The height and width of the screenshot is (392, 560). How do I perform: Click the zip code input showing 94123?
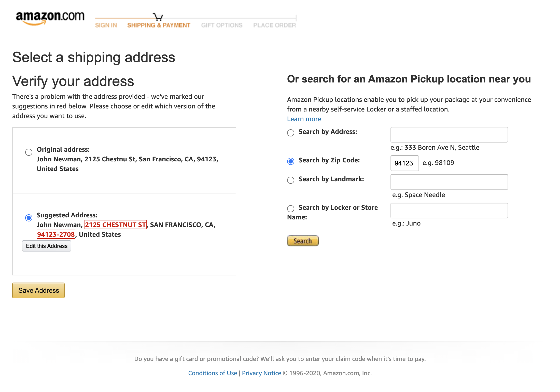pyautogui.click(x=404, y=163)
